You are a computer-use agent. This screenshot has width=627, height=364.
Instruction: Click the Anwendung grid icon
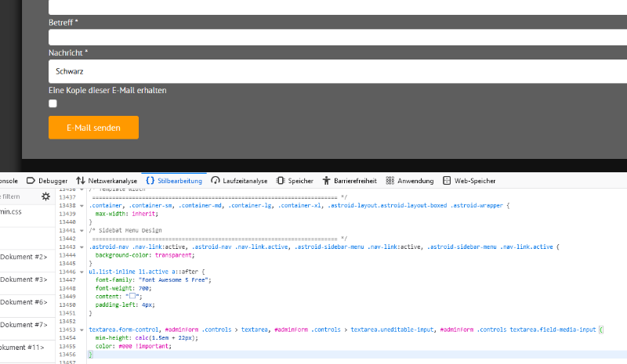click(x=390, y=181)
